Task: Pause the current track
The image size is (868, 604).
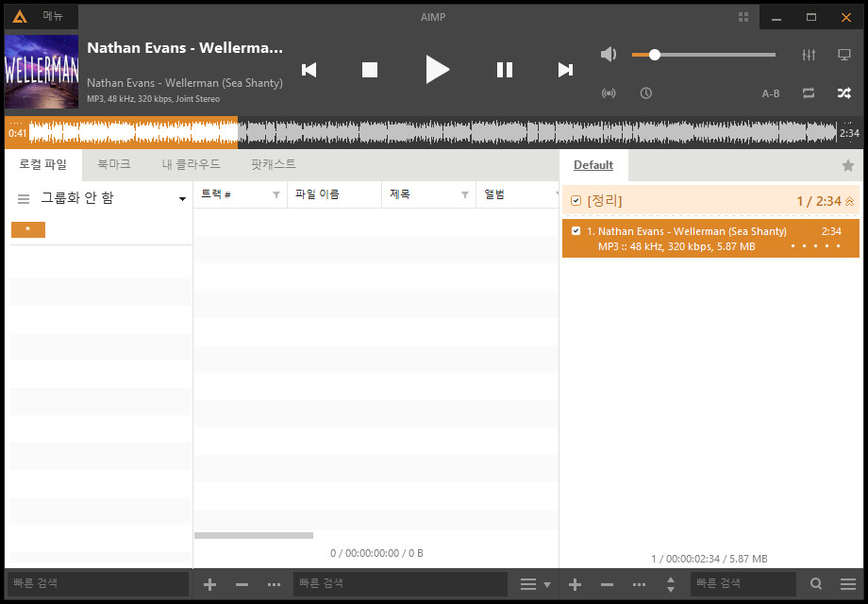Action: tap(505, 70)
